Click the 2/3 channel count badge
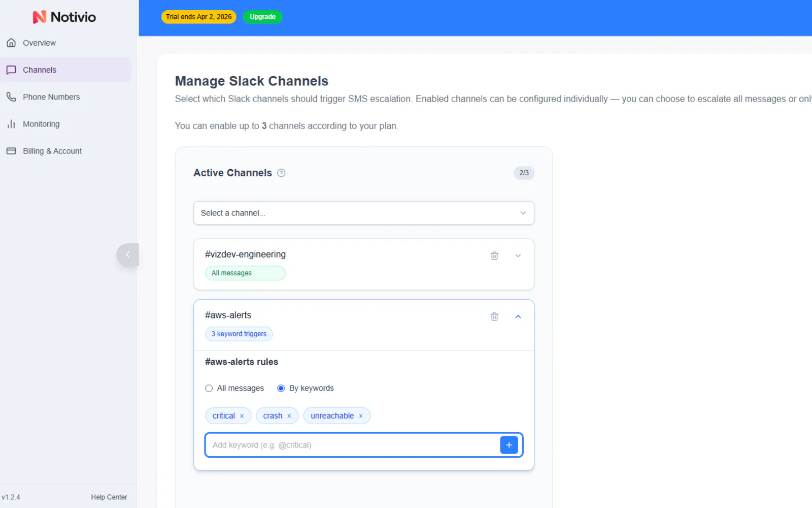Screen dimensions: 812x508 click(524, 173)
